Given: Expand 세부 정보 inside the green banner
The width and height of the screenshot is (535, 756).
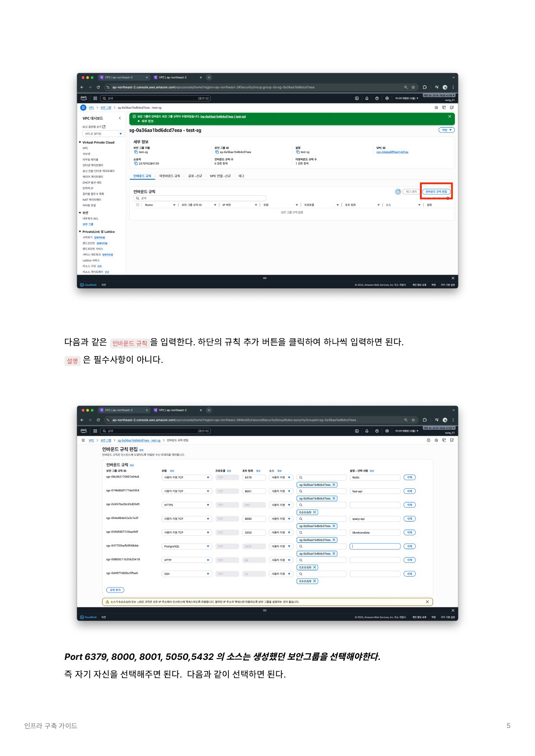Looking at the screenshot, I should click(x=145, y=121).
